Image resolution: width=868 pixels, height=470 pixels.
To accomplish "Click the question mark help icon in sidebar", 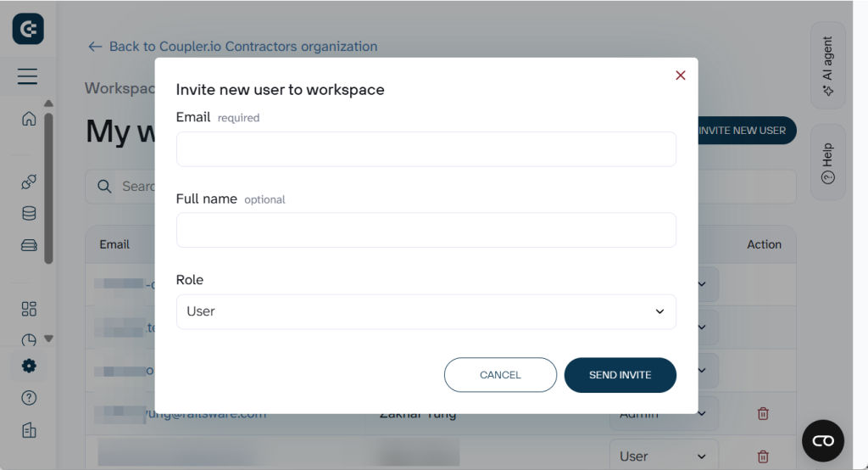I will 29,398.
